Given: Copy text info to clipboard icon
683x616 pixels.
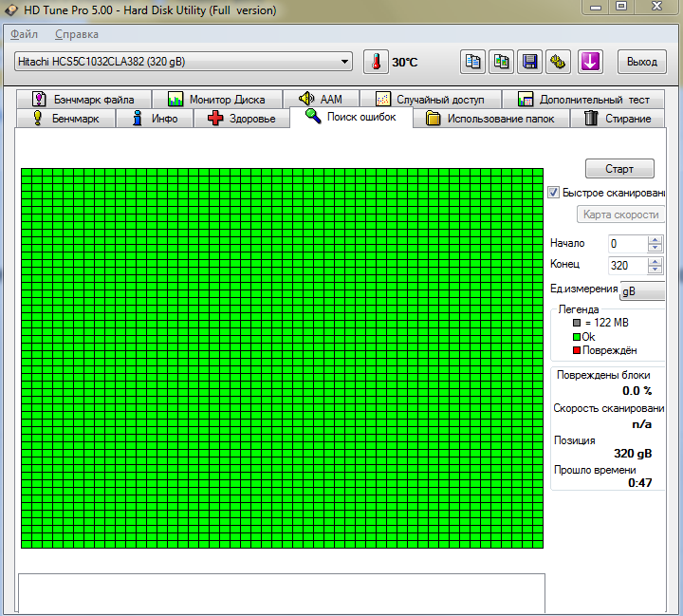Looking at the screenshot, I should pos(472,62).
